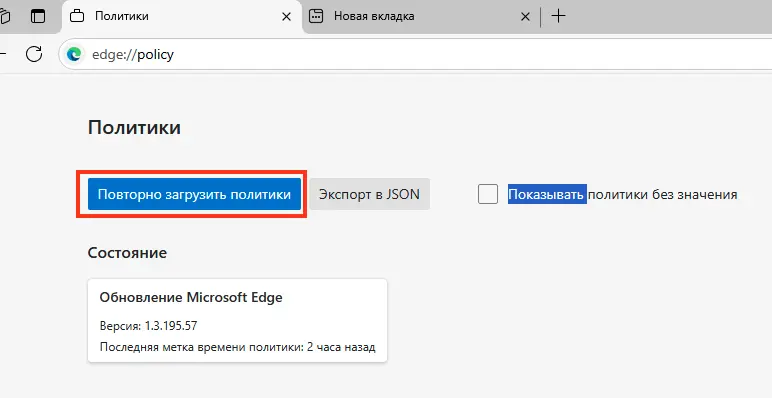
Task: Click the workspaces icon left of tabs
Action: tap(5, 16)
